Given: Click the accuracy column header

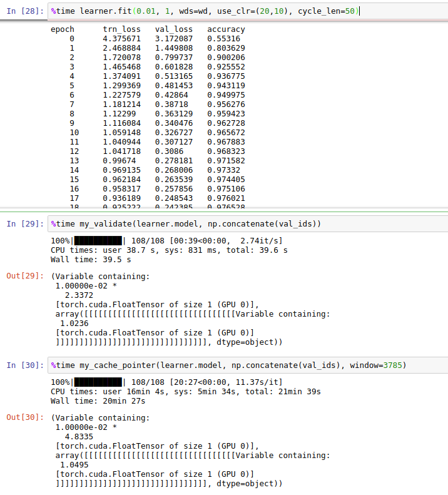Looking at the screenshot, I should click(226, 29).
